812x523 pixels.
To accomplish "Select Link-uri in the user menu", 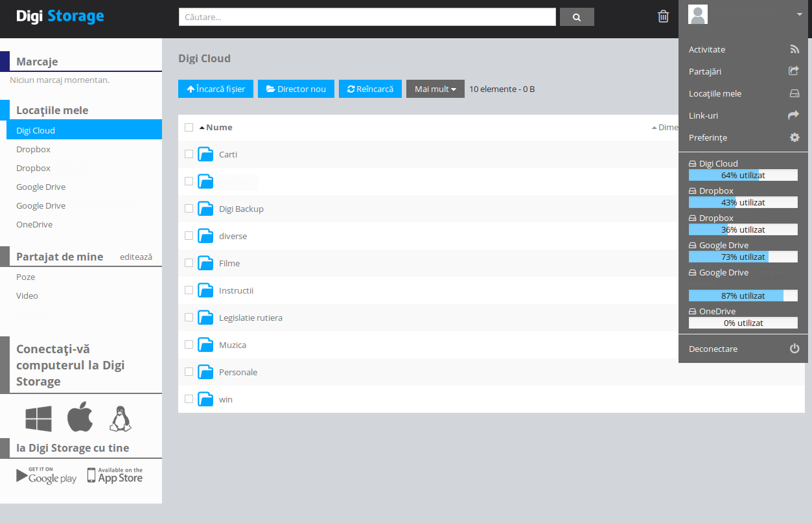I will [x=703, y=115].
